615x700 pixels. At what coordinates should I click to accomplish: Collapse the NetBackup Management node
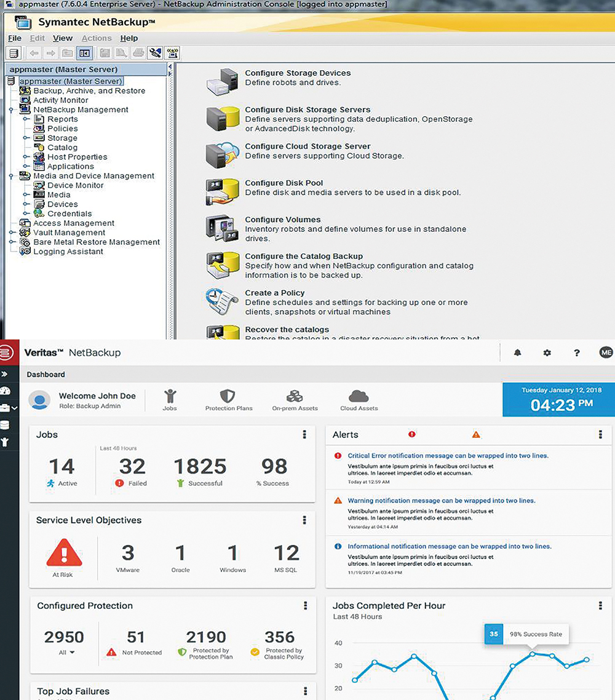point(11,110)
